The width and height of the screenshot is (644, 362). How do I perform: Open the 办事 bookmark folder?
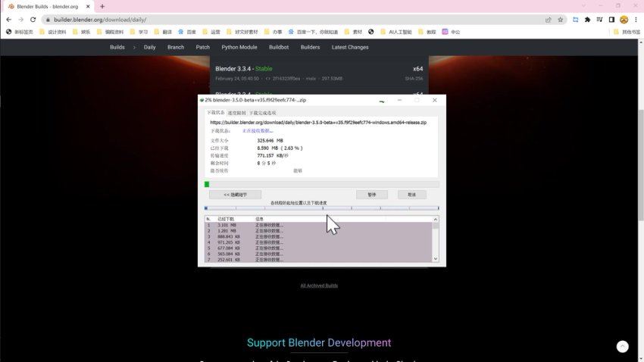tap(273, 32)
